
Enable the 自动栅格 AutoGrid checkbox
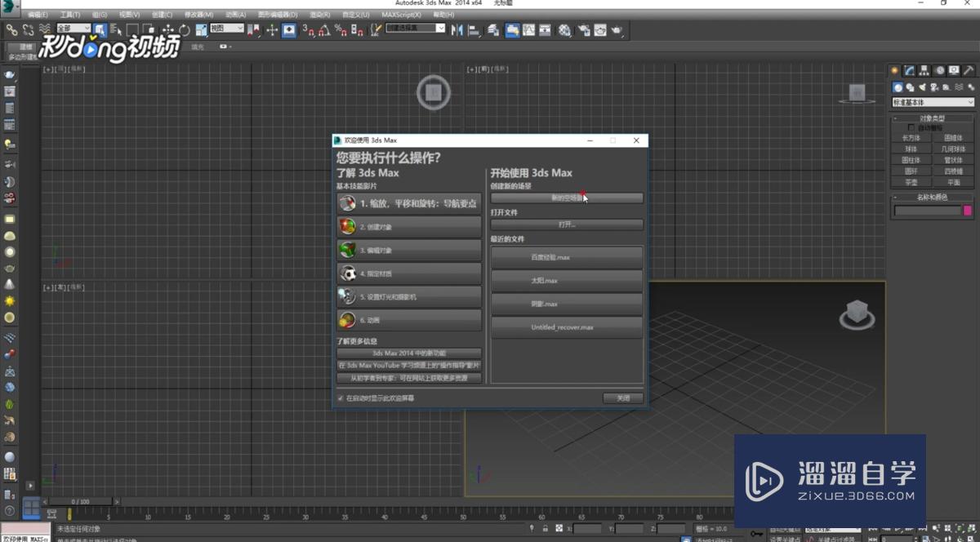(x=911, y=128)
